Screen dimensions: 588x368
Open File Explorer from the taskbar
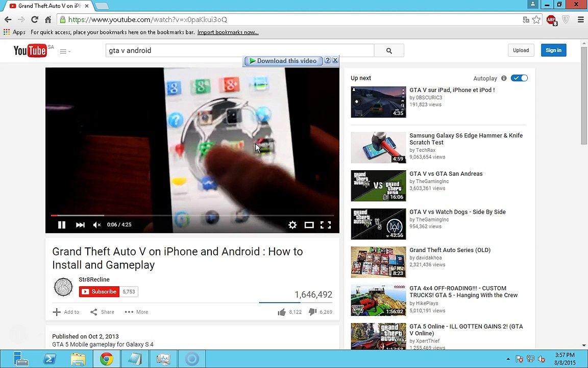(x=78, y=359)
